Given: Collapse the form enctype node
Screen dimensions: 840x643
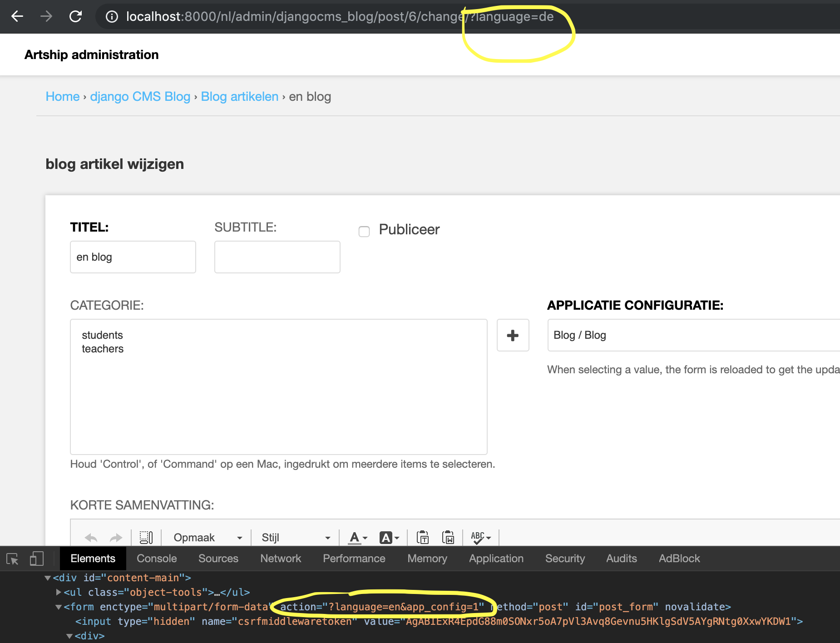Looking at the screenshot, I should click(59, 607).
